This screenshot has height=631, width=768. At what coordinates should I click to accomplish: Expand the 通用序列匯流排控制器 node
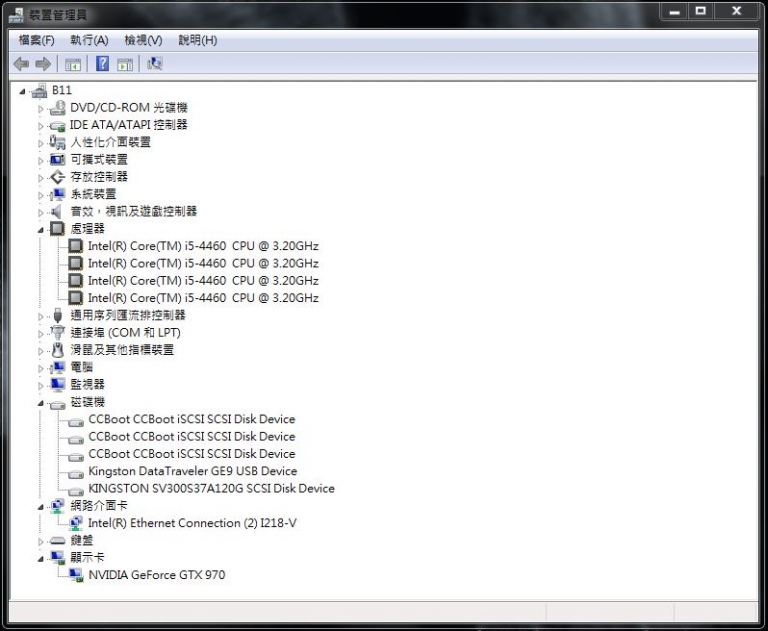[x=41, y=316]
